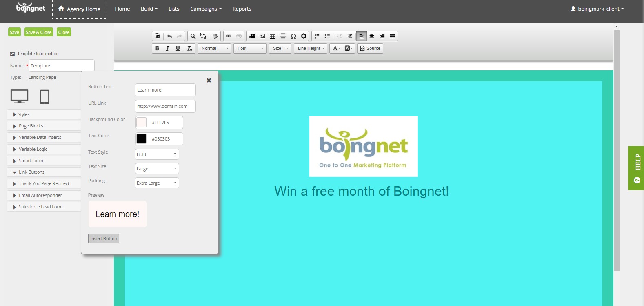The height and width of the screenshot is (306, 644).
Task: Open the text color picker
Action: click(x=336, y=48)
